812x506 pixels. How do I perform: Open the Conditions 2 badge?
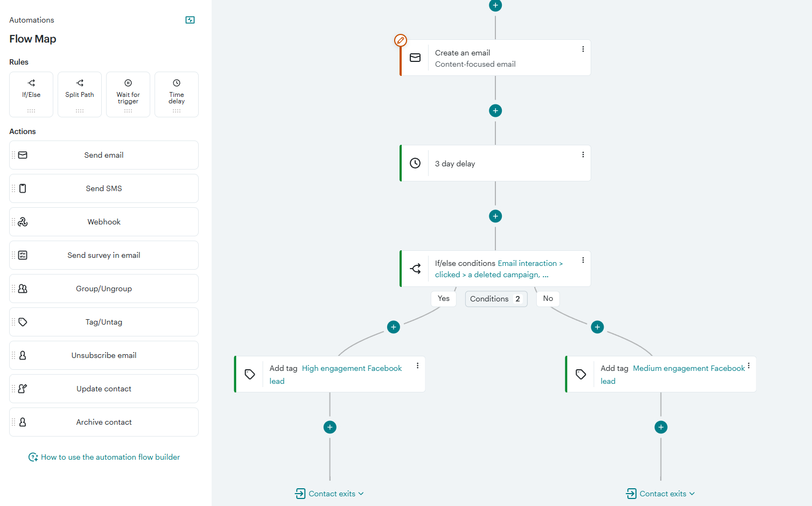coord(496,299)
